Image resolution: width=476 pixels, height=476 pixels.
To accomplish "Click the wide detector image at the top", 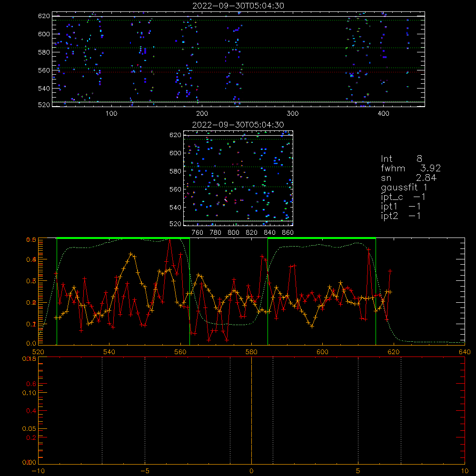I will point(238,59).
